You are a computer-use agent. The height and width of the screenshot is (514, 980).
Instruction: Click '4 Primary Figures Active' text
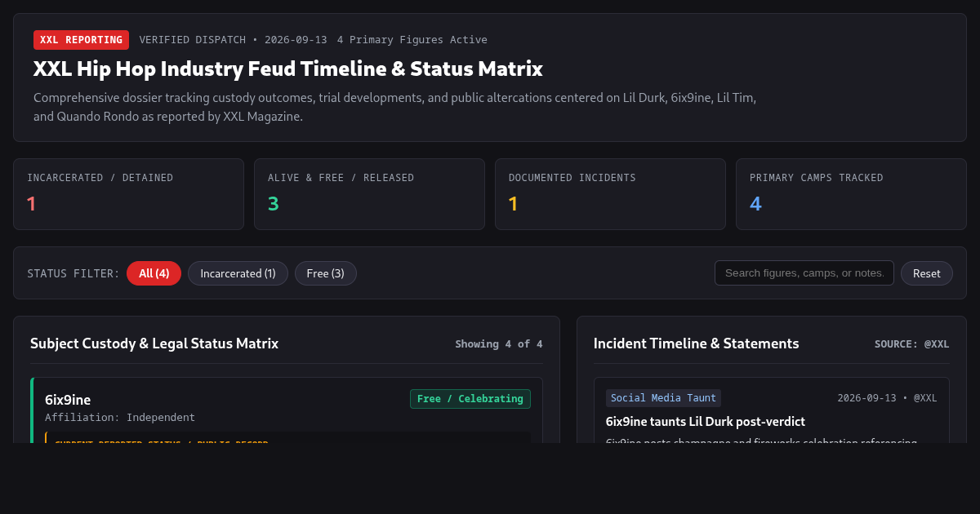pos(412,40)
